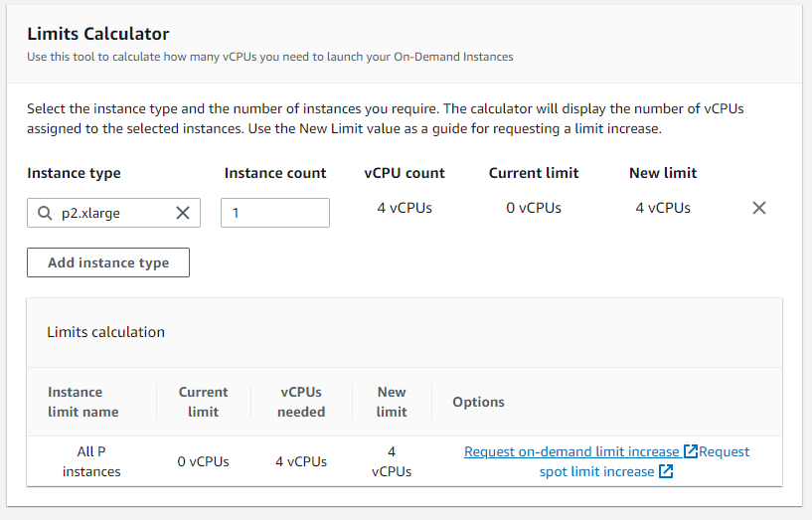Clear the p2.xlarge instance type field
812x520 pixels.
[183, 213]
